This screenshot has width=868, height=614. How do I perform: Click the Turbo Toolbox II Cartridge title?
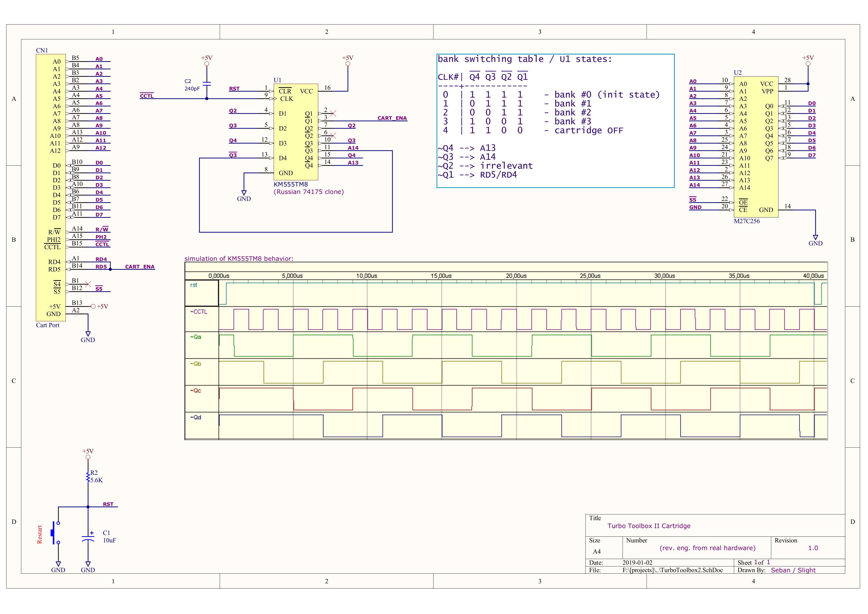pyautogui.click(x=649, y=526)
